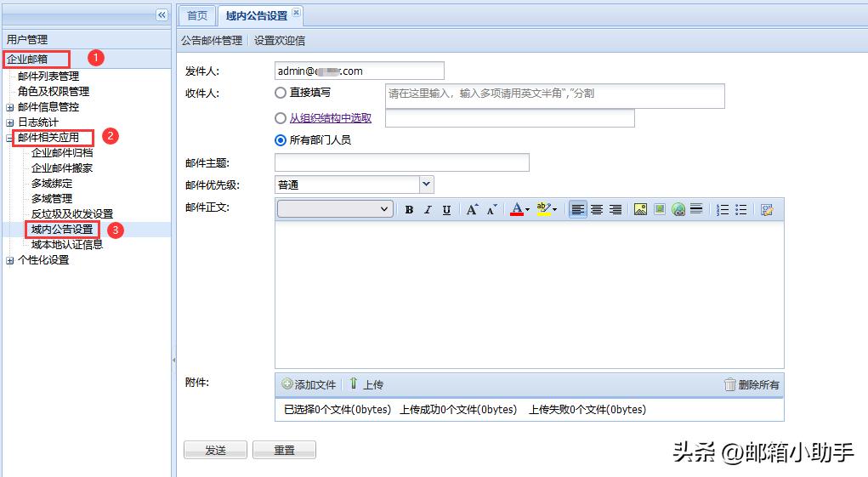Toggle underline formatting in editor toolbar
This screenshot has width=868, height=477.
(446, 210)
